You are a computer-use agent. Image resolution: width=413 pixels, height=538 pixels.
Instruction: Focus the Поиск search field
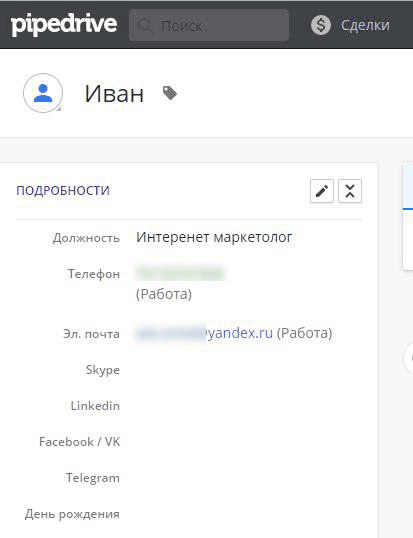[x=209, y=25]
